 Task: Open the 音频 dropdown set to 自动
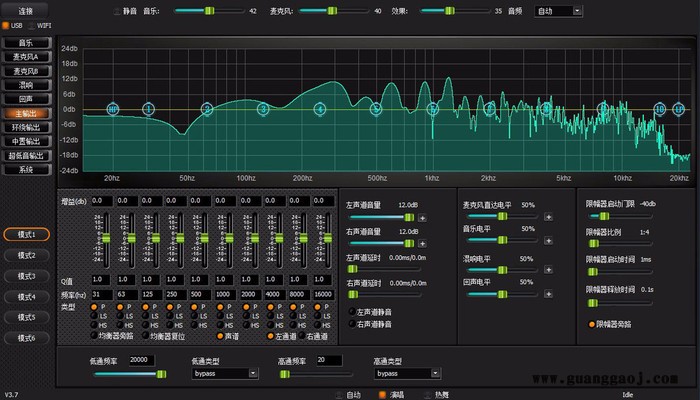pos(558,11)
